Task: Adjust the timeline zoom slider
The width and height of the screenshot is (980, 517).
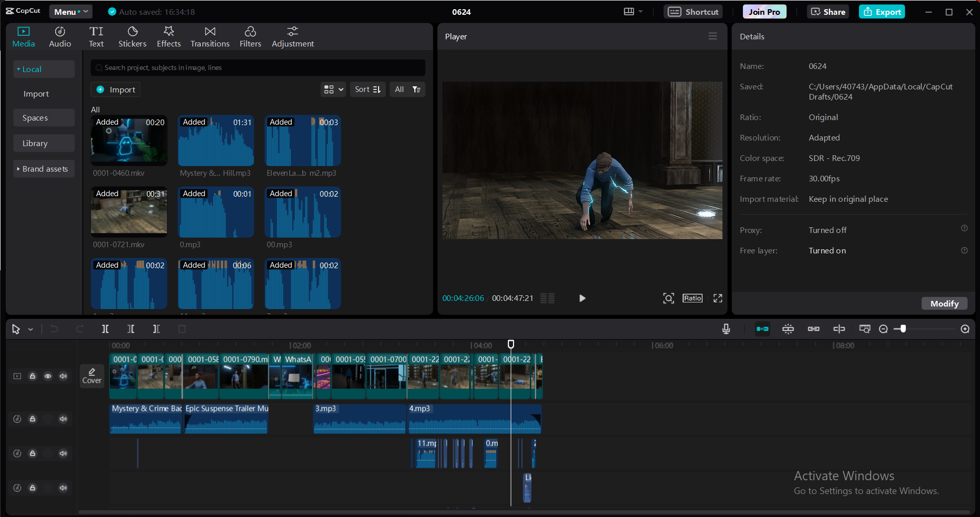Action: pos(903,329)
